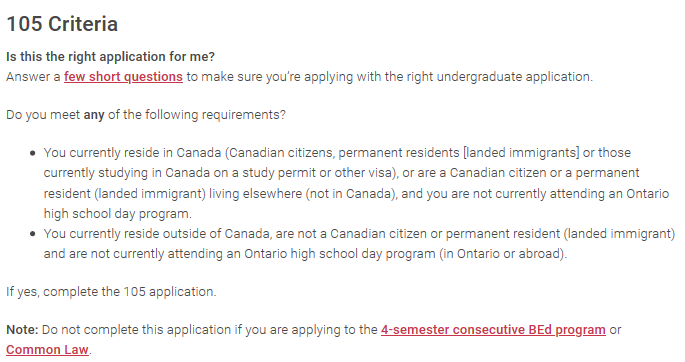Click "Is this the right application for me?"
This screenshot has width=685, height=362.
click(x=111, y=57)
